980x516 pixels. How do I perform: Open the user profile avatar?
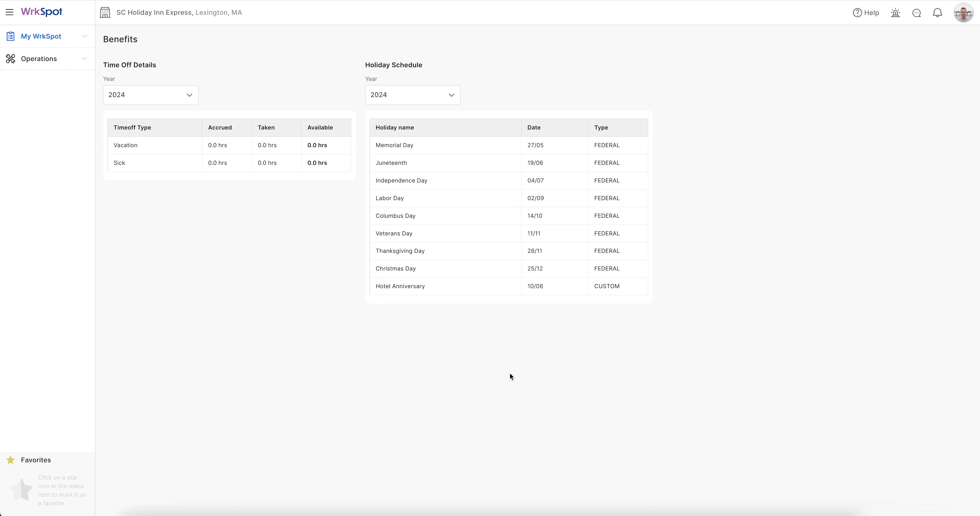click(963, 13)
